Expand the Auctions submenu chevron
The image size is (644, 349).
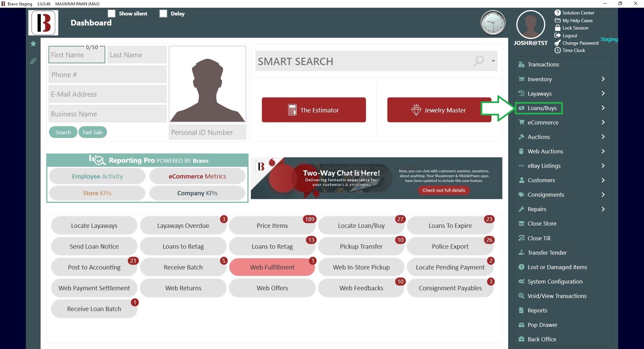click(603, 137)
